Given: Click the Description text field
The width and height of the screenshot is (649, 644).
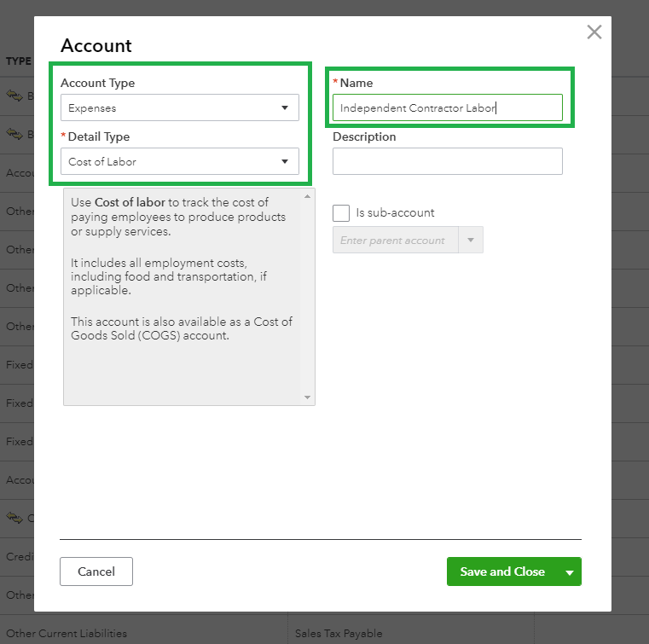Looking at the screenshot, I should [x=447, y=161].
